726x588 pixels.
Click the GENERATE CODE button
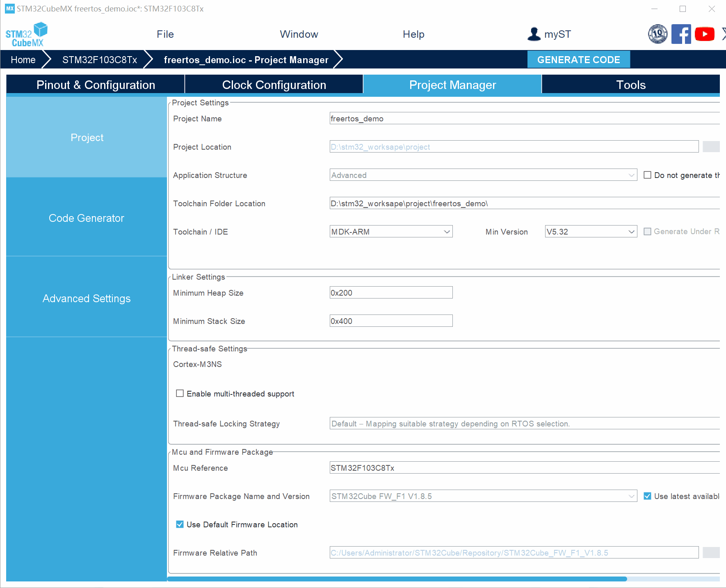pyautogui.click(x=578, y=60)
